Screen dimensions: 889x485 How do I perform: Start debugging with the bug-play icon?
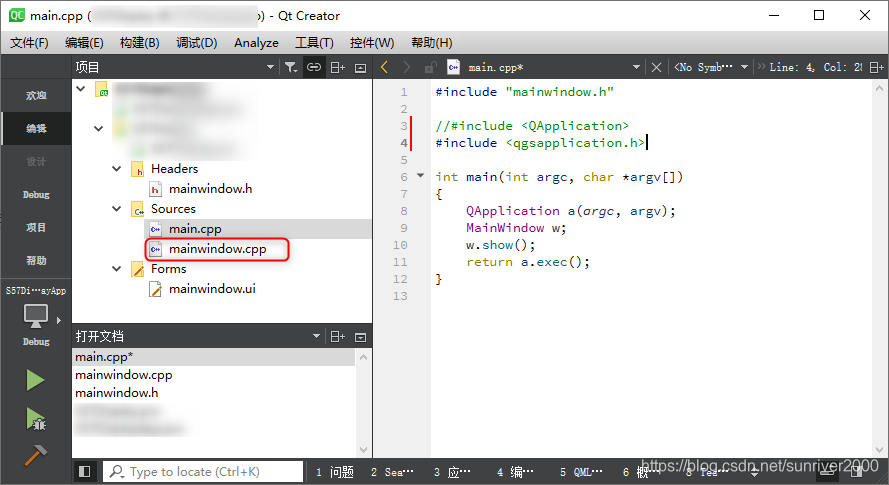pos(36,419)
